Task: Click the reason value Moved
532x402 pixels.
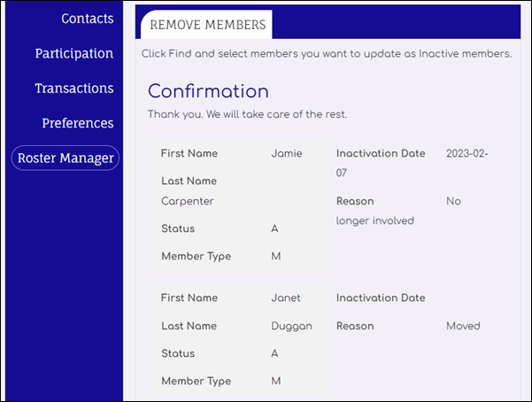Action: (x=463, y=326)
